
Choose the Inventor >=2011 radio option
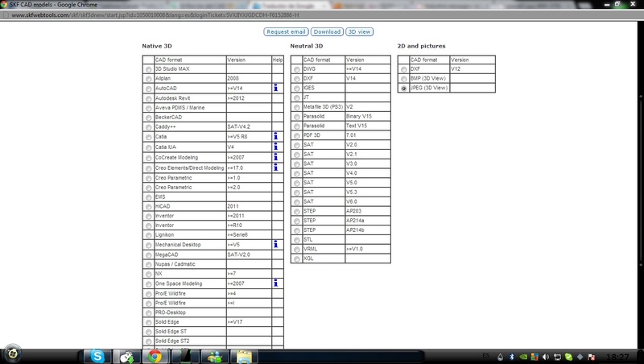(x=149, y=217)
